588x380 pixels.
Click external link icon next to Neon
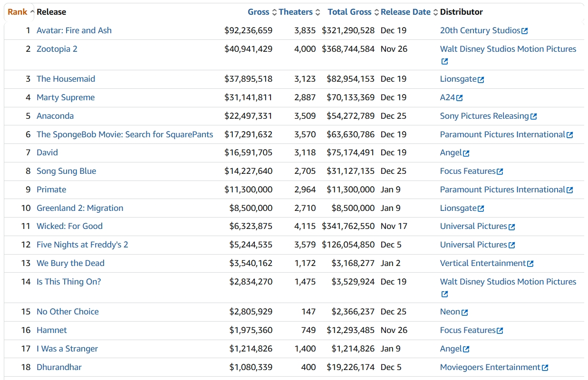coord(464,312)
